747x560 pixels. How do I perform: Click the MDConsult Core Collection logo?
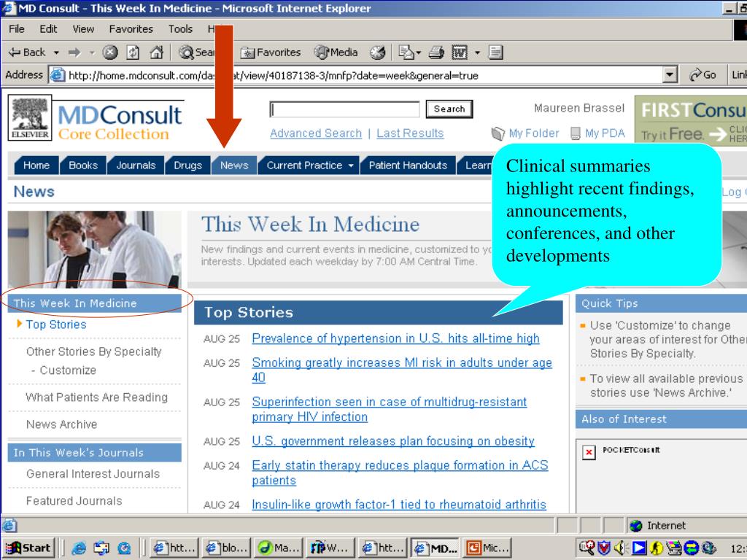[x=120, y=122]
